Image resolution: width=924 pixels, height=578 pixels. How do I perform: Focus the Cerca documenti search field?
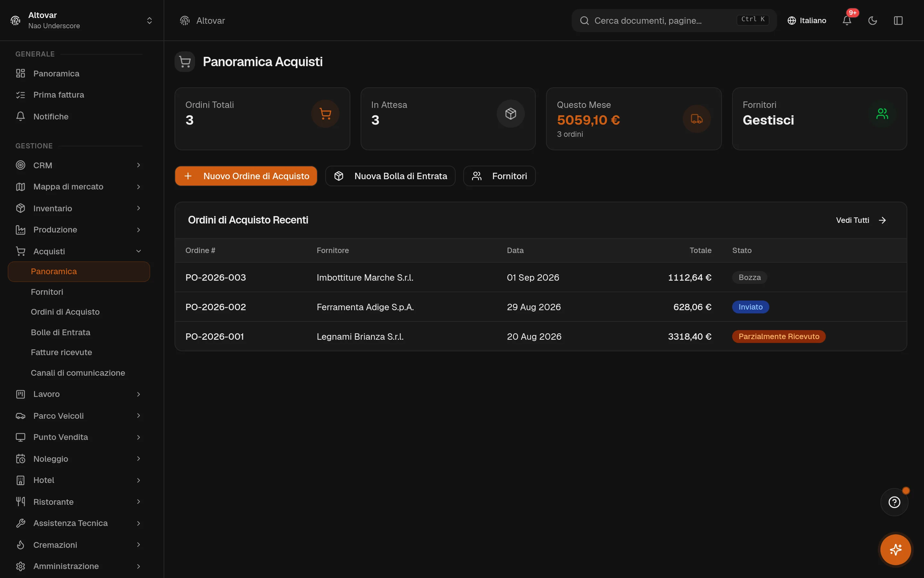pos(674,21)
